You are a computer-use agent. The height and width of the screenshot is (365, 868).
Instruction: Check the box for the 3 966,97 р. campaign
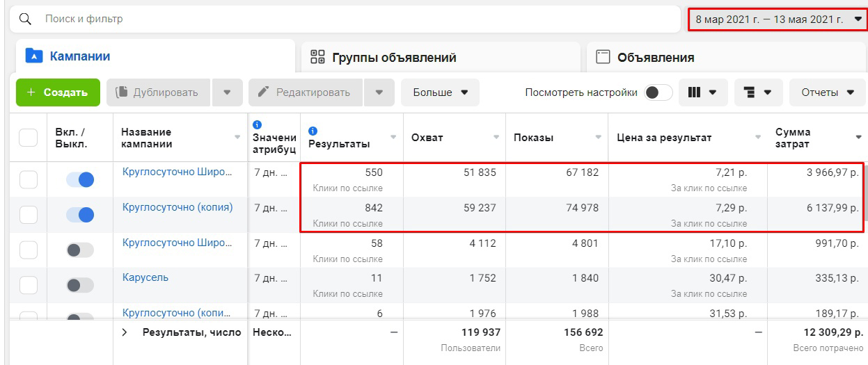[x=28, y=180]
